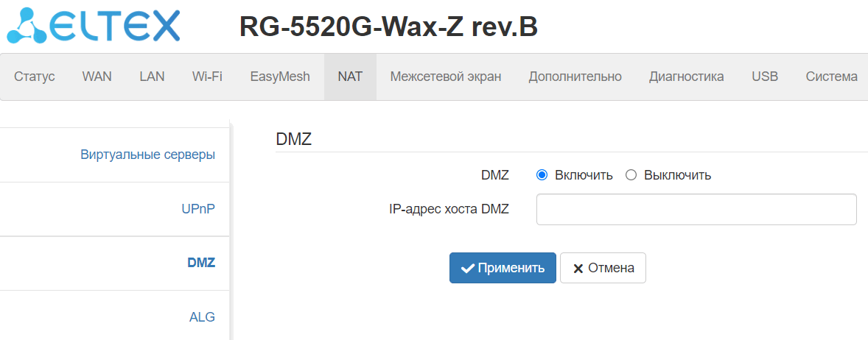Open the Диагностика tab
Viewport: 868px width, 340px height.
pos(686,77)
